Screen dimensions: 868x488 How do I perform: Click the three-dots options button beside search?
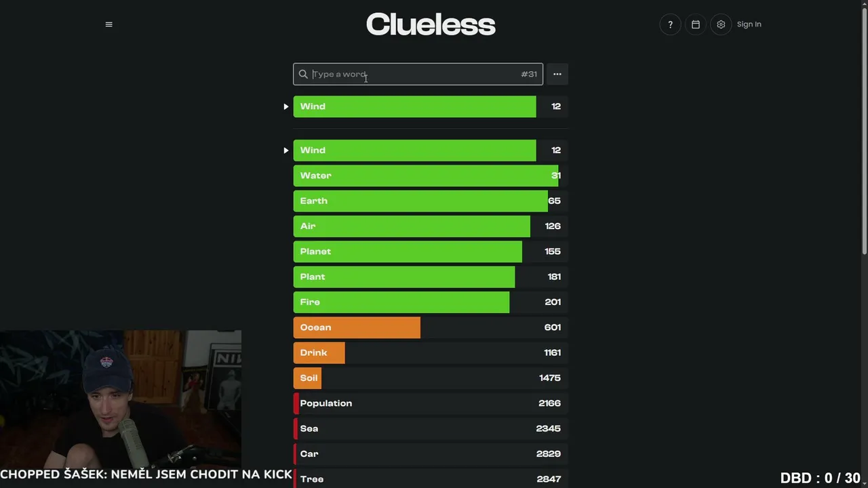pyautogui.click(x=557, y=75)
